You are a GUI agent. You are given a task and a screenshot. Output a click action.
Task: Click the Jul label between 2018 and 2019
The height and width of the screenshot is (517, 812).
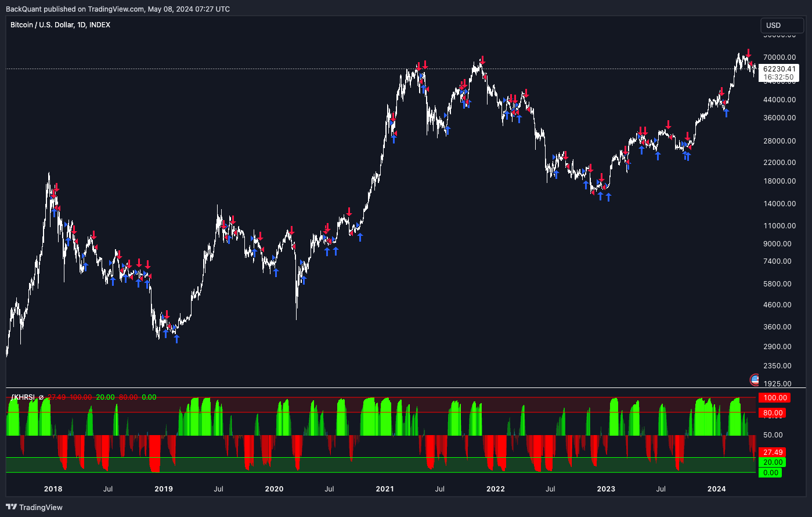[108, 489]
